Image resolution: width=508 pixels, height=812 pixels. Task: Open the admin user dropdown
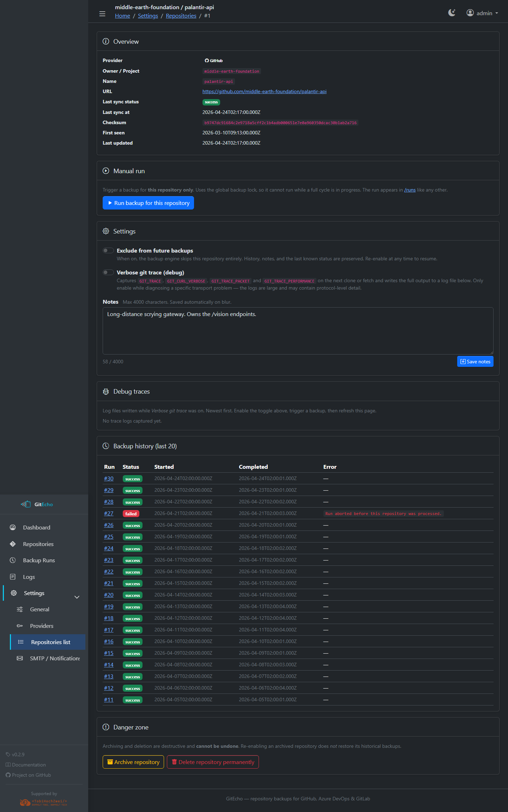coord(482,13)
